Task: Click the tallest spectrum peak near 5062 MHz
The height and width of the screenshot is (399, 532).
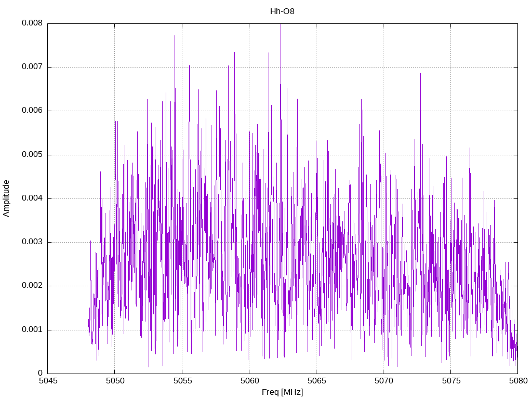Action: point(281,25)
